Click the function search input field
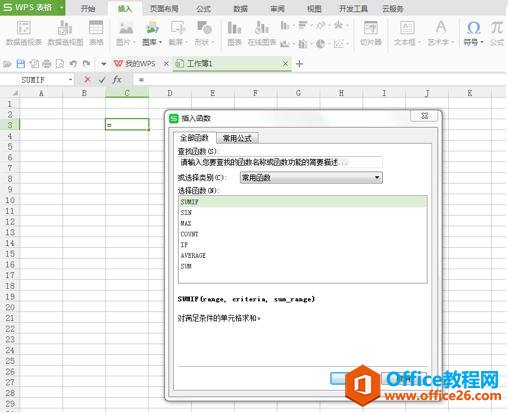 click(280, 163)
